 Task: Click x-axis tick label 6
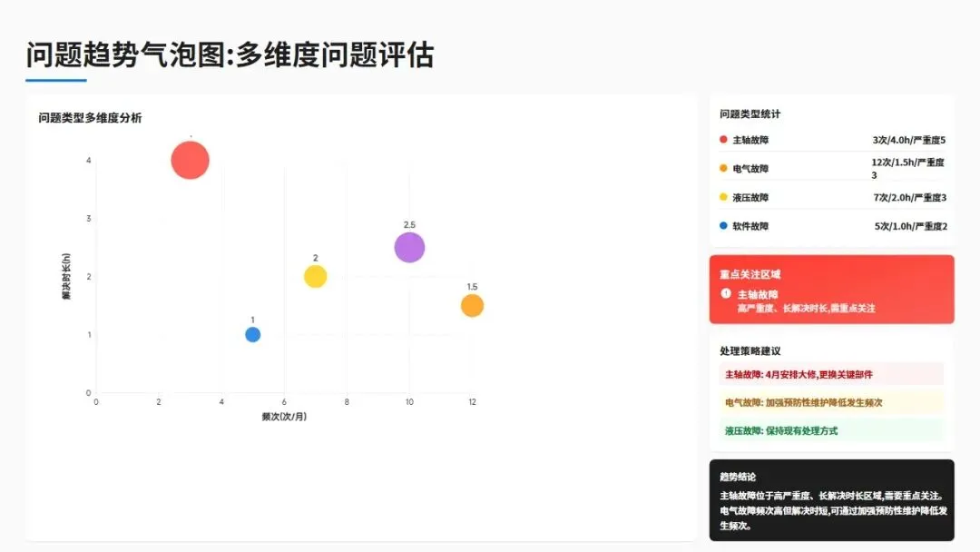[284, 402]
